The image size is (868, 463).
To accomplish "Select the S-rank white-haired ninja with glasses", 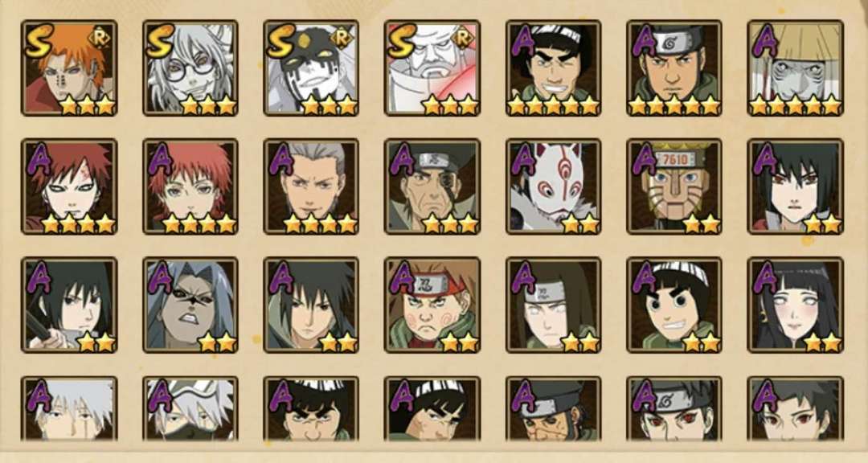I will tap(190, 68).
